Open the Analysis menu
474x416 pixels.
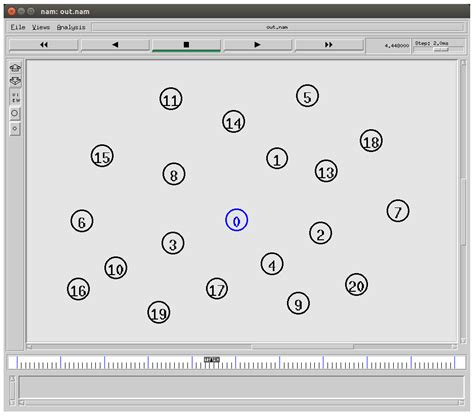pos(71,27)
